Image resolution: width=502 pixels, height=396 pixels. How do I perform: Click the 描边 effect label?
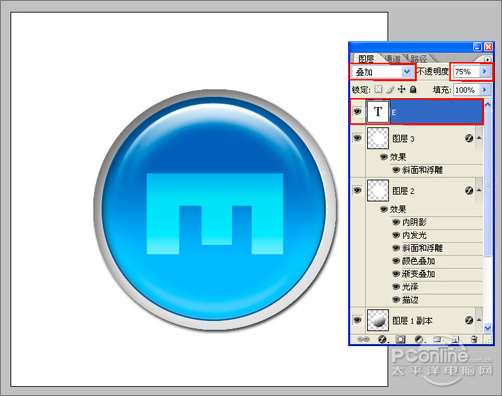[410, 300]
